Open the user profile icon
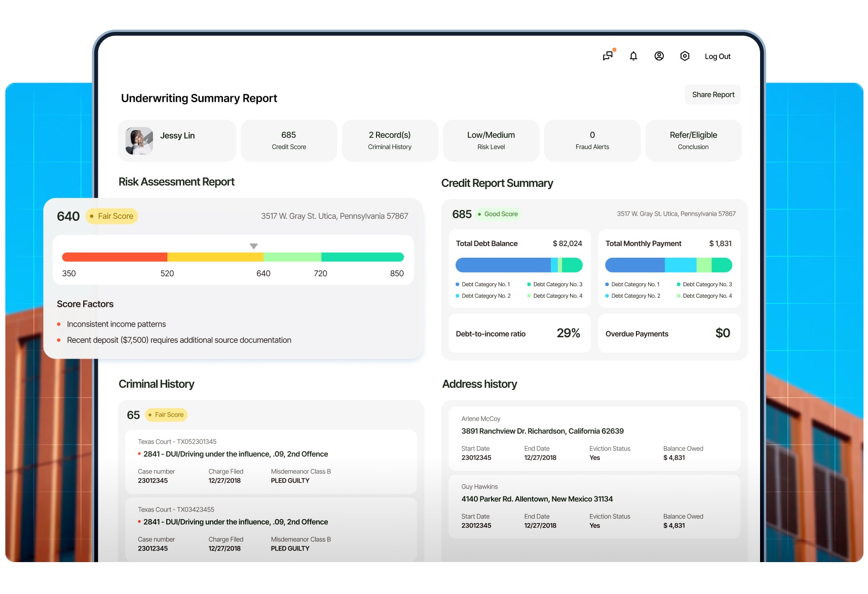Screen dimensions: 868x594 coord(659,56)
